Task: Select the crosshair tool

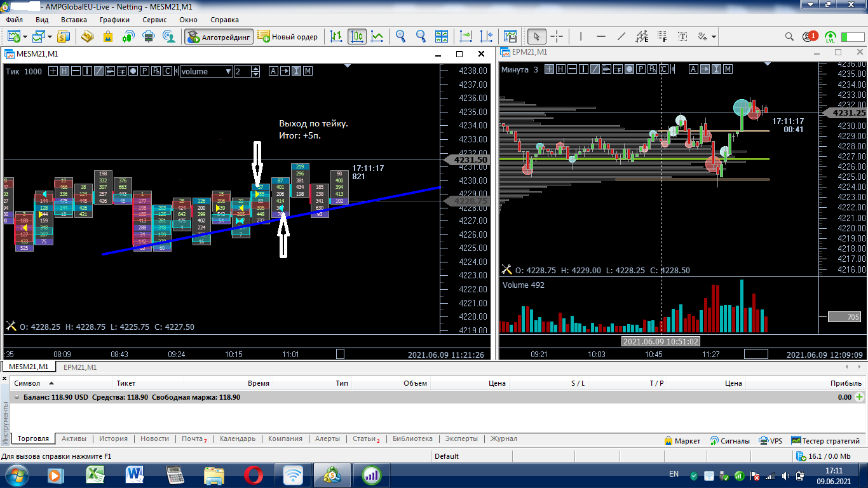Action: click(557, 36)
